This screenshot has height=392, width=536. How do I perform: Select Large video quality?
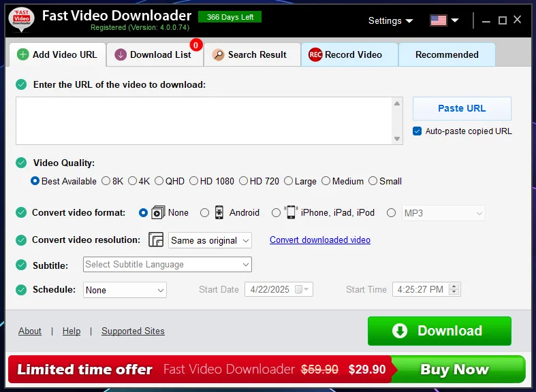(x=289, y=181)
